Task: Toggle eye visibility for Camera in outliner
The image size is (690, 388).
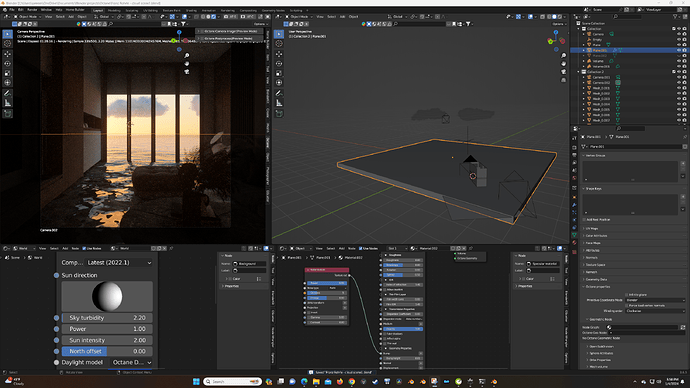Action: coord(679,34)
